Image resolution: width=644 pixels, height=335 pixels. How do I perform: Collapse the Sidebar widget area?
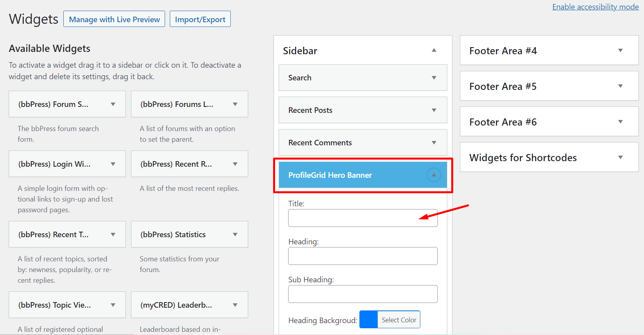click(x=434, y=50)
